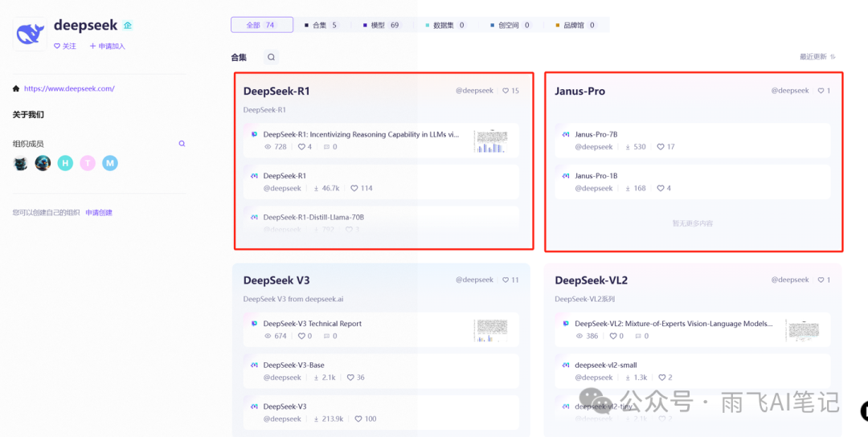The width and height of the screenshot is (868, 437).
Task: Open the second dark member avatar
Action: coord(43,163)
